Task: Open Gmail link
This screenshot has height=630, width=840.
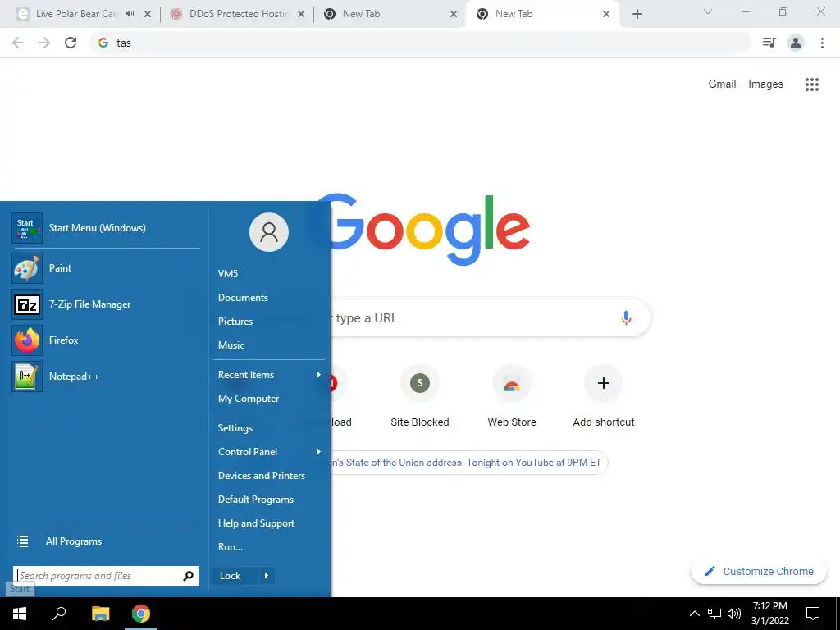Action: (x=722, y=84)
